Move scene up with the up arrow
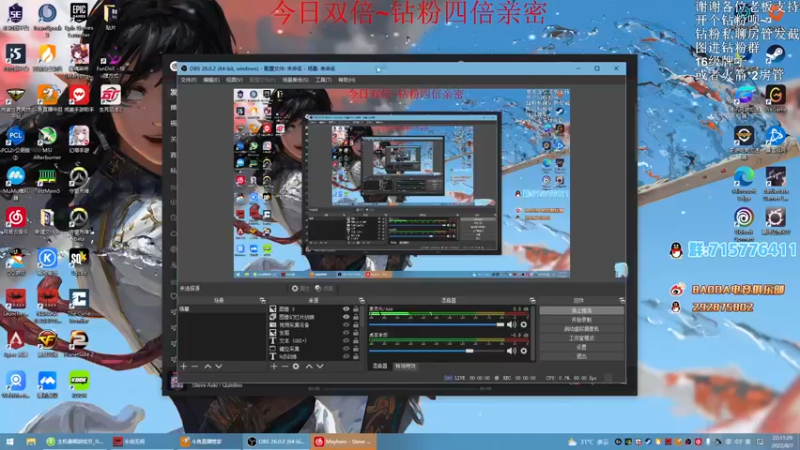The height and width of the screenshot is (450, 800). click(208, 366)
